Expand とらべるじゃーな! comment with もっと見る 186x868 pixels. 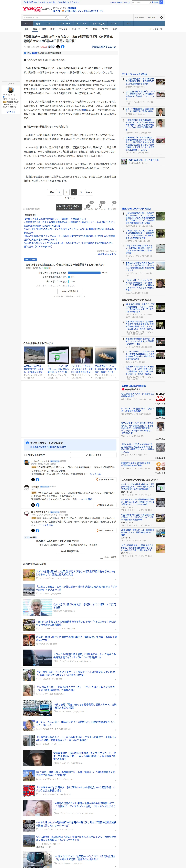tap(95, 474)
